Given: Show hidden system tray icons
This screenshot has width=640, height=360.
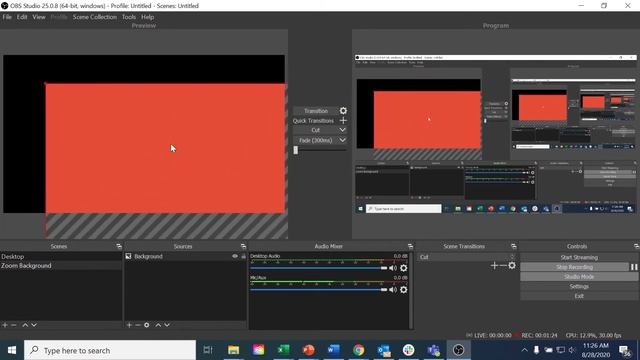Looking at the screenshot, I should coord(524,350).
